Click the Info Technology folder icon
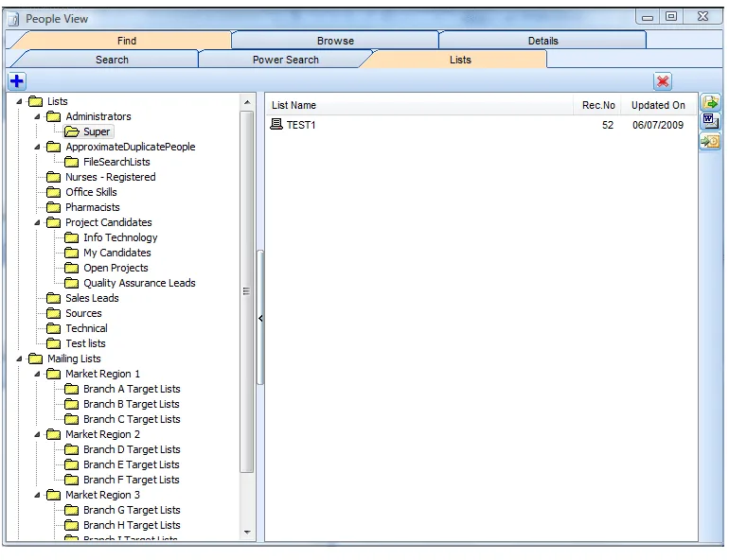The image size is (729, 560). pos(72,237)
